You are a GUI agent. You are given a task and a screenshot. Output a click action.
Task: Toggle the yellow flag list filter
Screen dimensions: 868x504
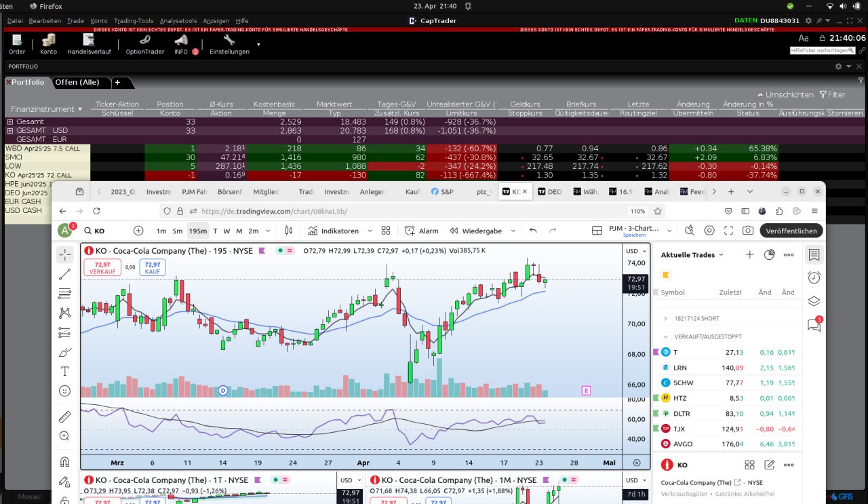point(666,275)
